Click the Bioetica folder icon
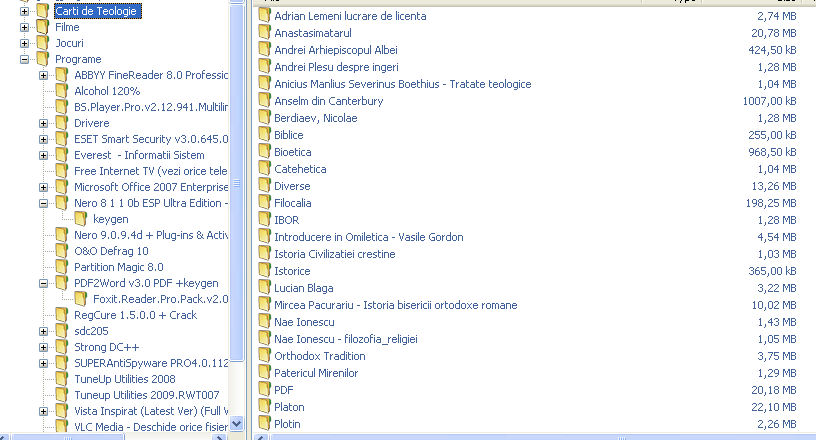Screen dimensions: 816x440 pyautogui.click(x=264, y=152)
